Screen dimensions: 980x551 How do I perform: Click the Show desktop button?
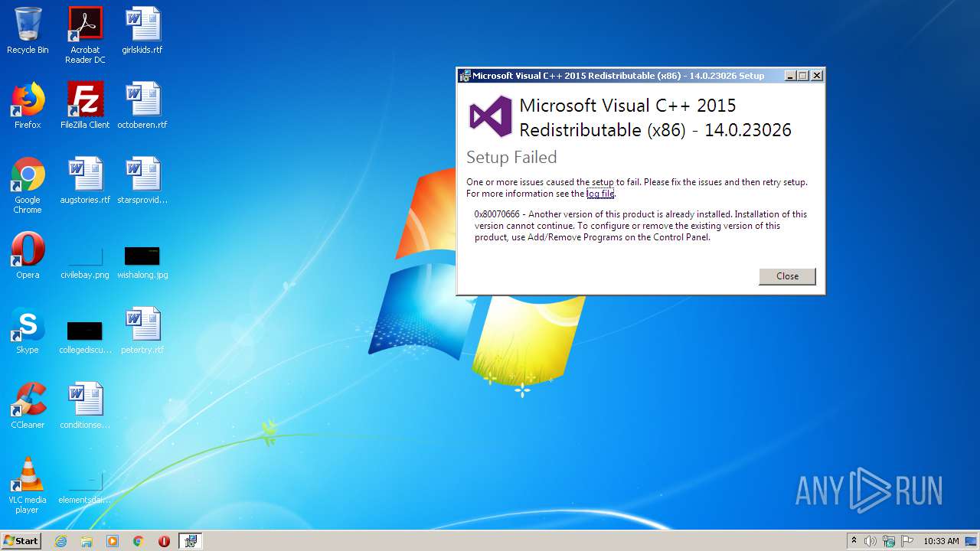click(x=971, y=541)
